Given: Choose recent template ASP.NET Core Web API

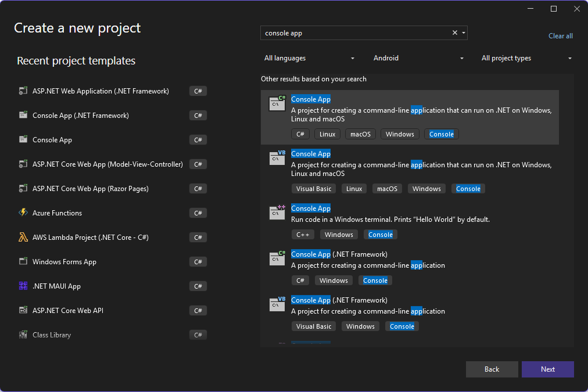Looking at the screenshot, I should pos(113,310).
